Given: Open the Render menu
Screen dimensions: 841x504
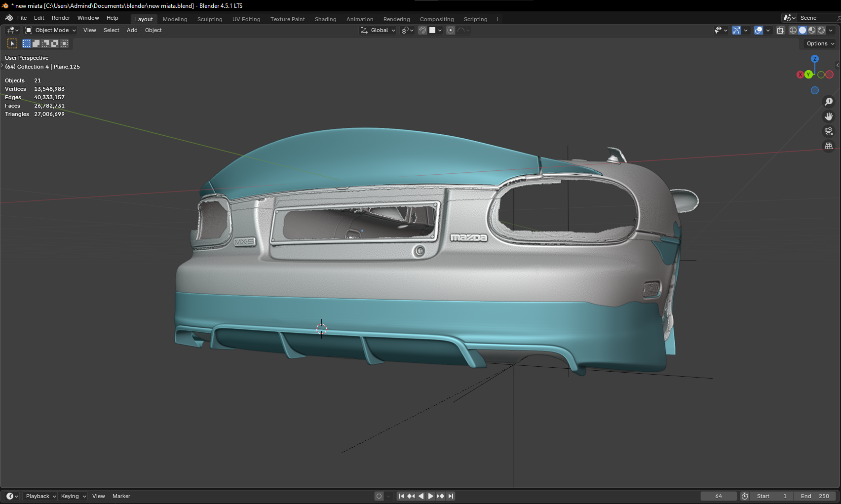Looking at the screenshot, I should point(61,18).
